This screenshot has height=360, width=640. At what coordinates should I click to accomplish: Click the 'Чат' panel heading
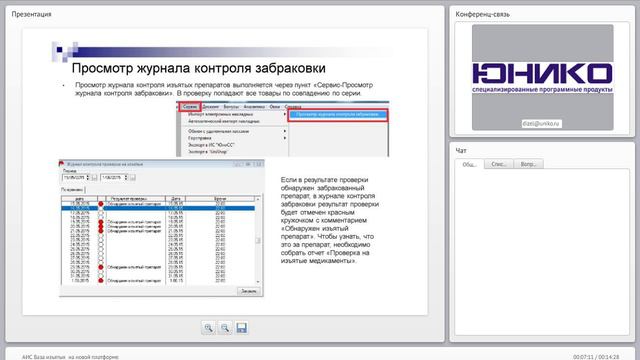(x=461, y=151)
